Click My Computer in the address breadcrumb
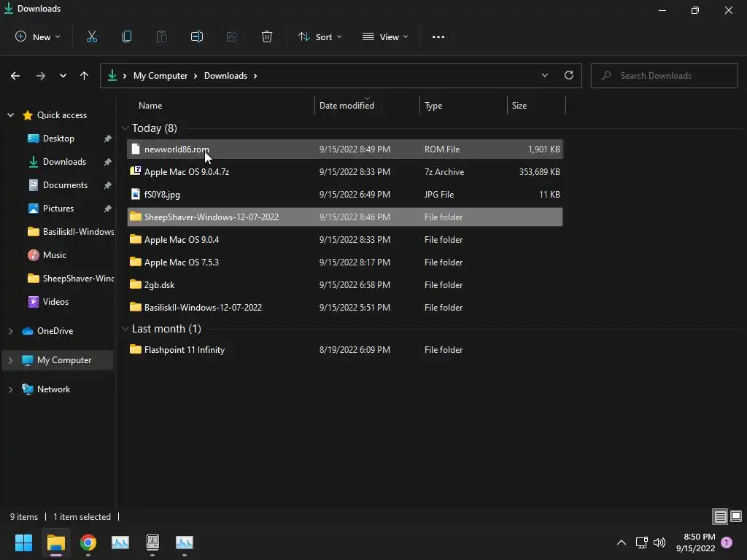 tap(160, 76)
